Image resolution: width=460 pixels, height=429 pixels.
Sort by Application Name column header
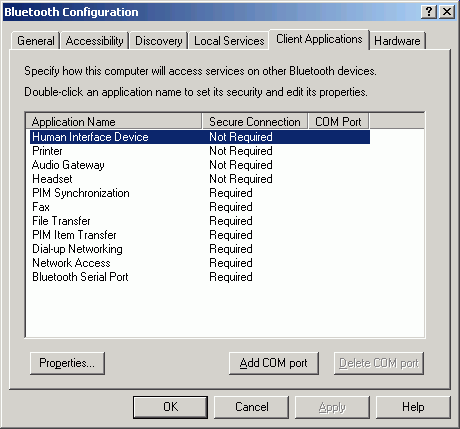[x=114, y=121]
